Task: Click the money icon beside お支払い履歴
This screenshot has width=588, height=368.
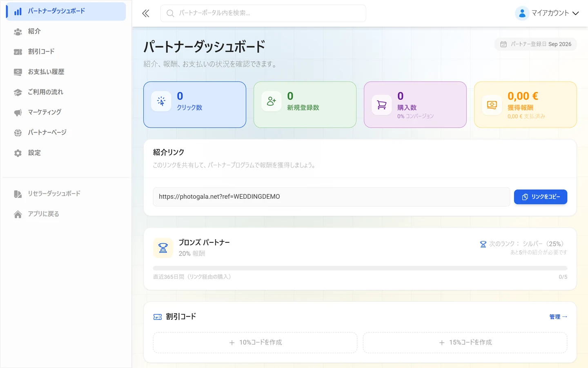Action: (18, 72)
